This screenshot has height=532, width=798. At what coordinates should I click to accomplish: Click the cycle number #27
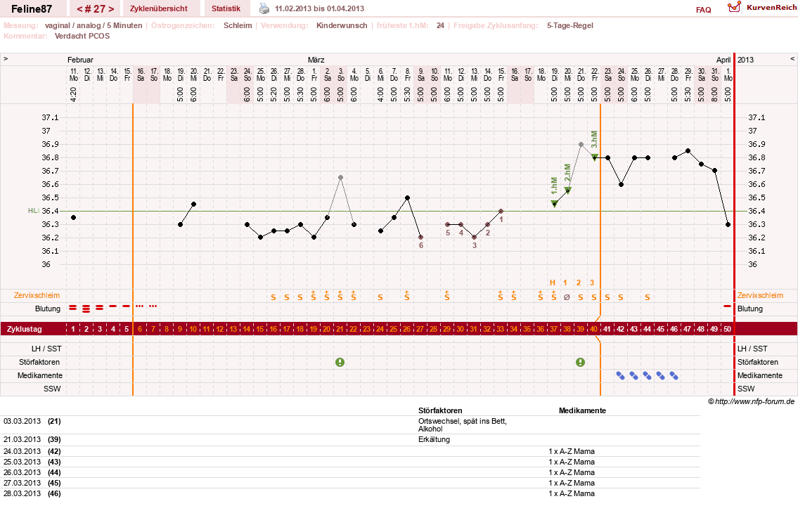tap(95, 8)
